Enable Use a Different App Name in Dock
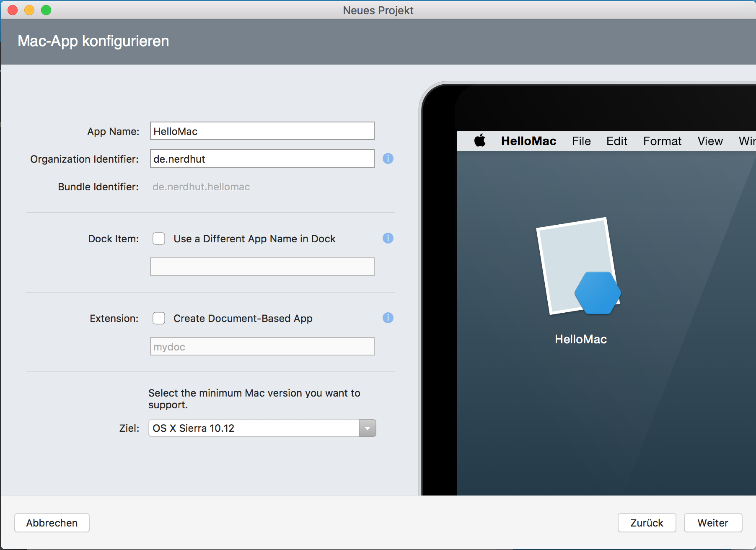 (159, 239)
